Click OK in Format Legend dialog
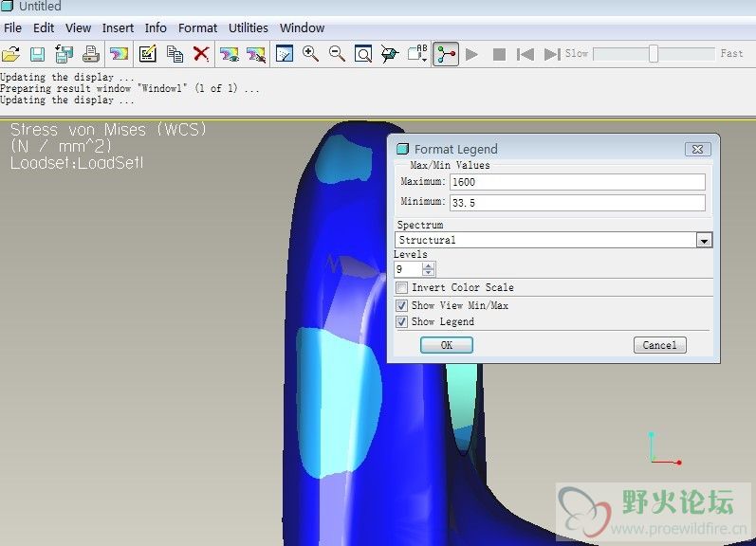Image resolution: width=756 pixels, height=546 pixels. point(447,345)
